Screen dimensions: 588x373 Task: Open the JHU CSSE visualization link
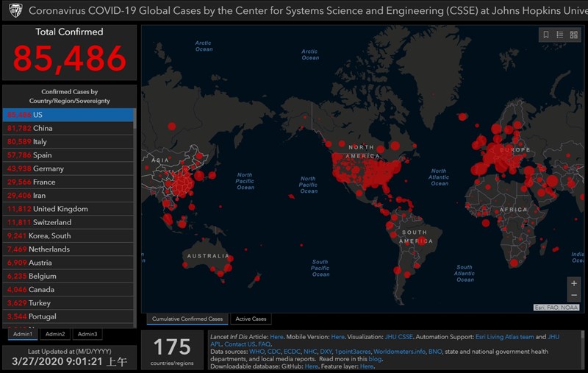click(x=398, y=337)
